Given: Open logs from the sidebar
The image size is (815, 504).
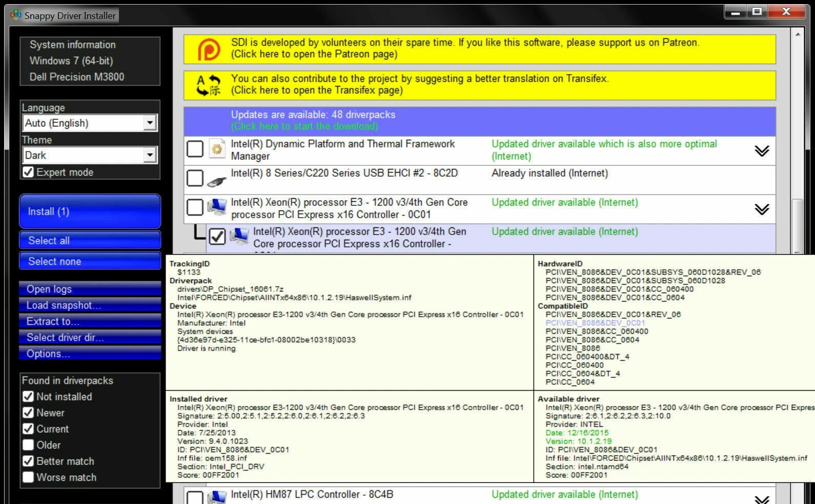Looking at the screenshot, I should tap(90, 289).
